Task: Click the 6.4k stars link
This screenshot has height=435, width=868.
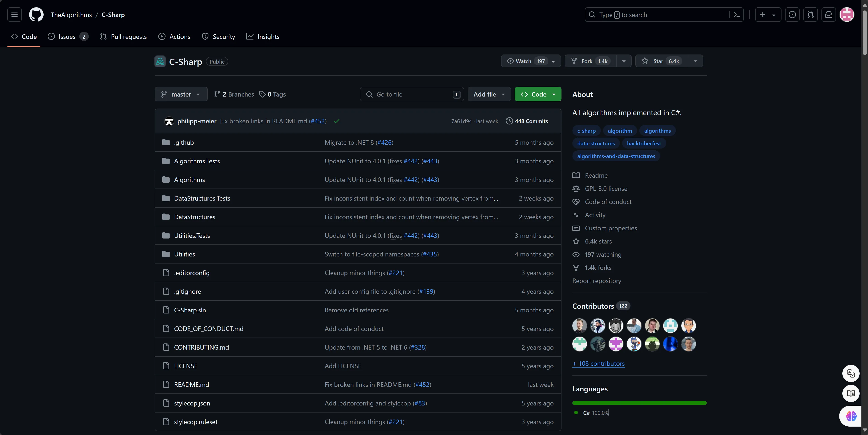Action: [x=598, y=241]
